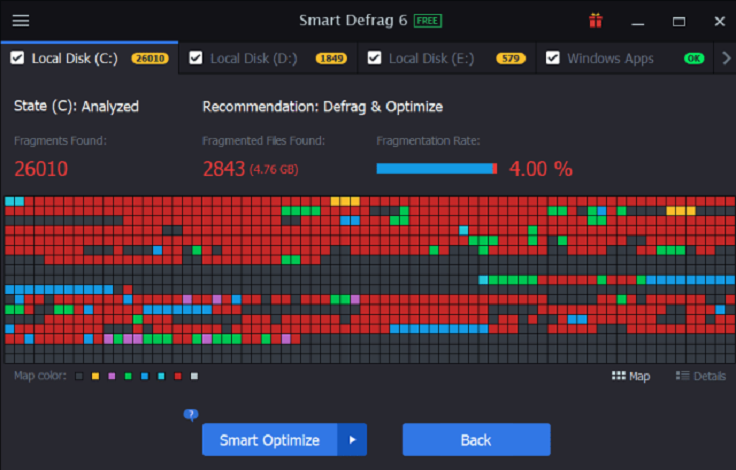Click the 26010 badge on drive C tab
Image resolution: width=736 pixels, height=470 pixels.
coord(150,58)
